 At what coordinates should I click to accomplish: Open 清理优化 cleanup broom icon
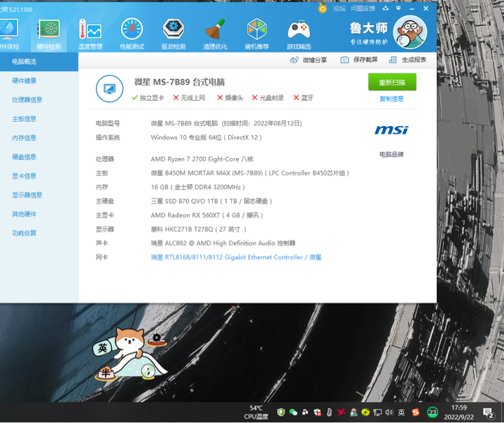pos(215,34)
